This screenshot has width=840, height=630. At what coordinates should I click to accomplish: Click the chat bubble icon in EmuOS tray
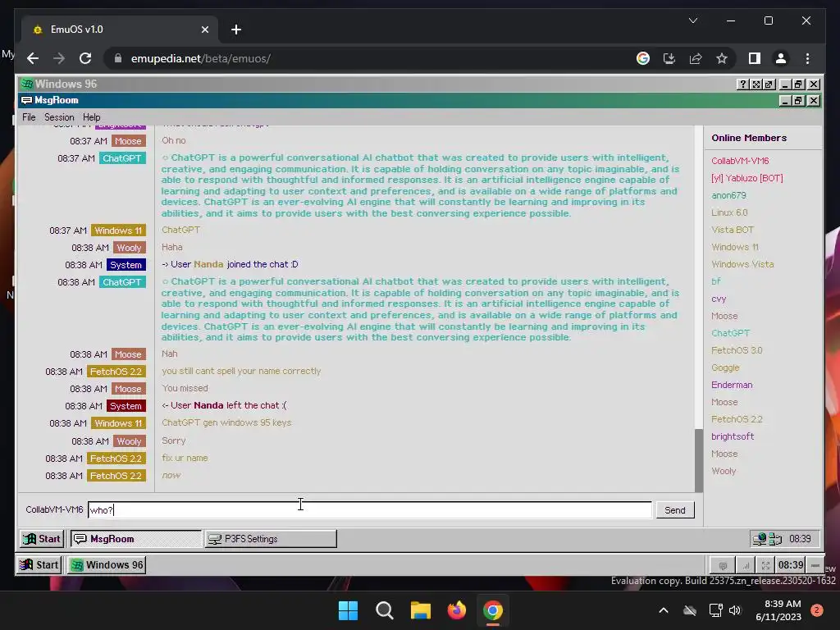pos(723,565)
